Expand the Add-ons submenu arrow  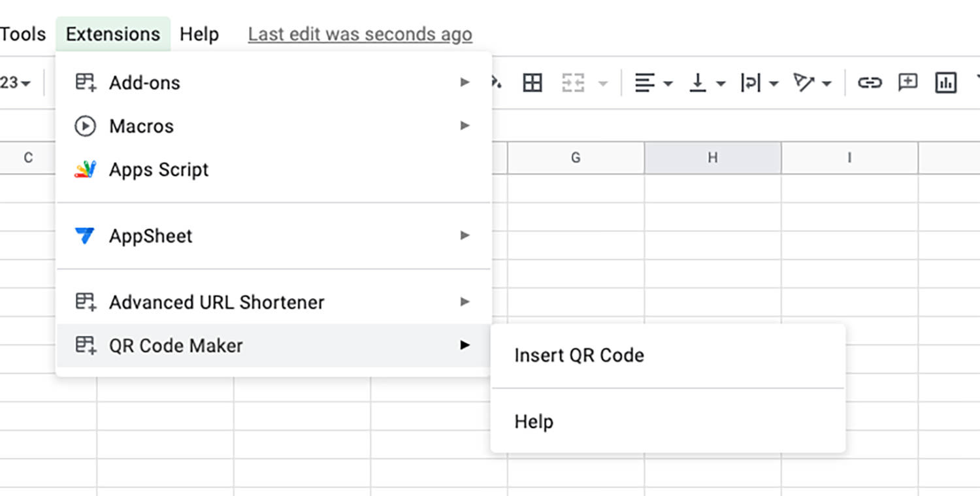pos(465,82)
